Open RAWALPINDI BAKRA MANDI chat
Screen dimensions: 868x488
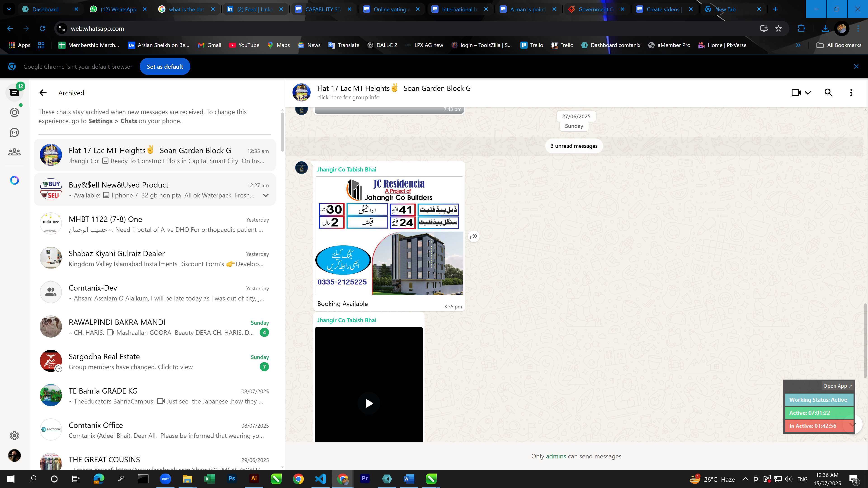155,327
